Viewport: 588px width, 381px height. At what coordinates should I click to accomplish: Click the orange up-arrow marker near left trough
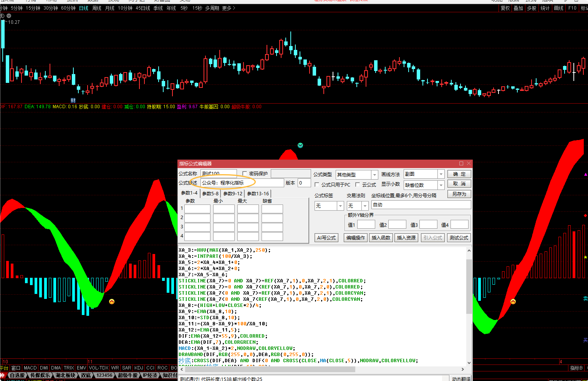[x=112, y=302]
